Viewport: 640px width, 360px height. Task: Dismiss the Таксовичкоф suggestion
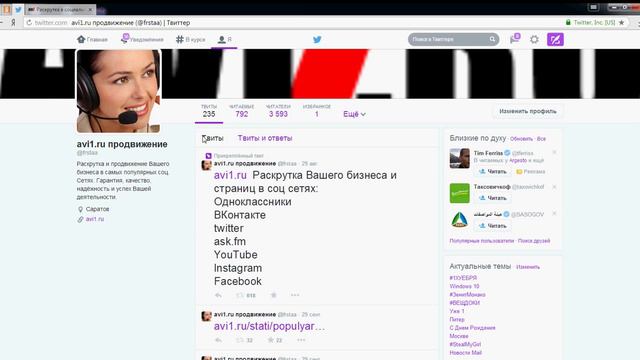(x=554, y=187)
